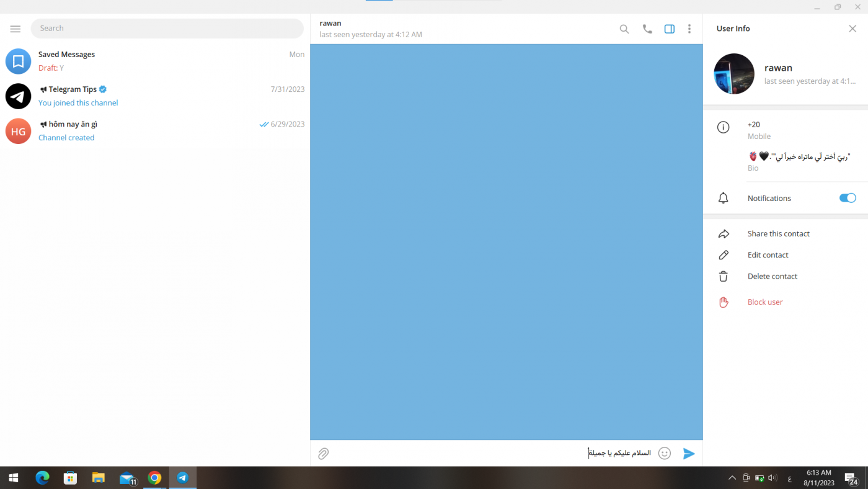The width and height of the screenshot is (868, 489).
Task: Turn off the Notifications switch
Action: point(848,198)
